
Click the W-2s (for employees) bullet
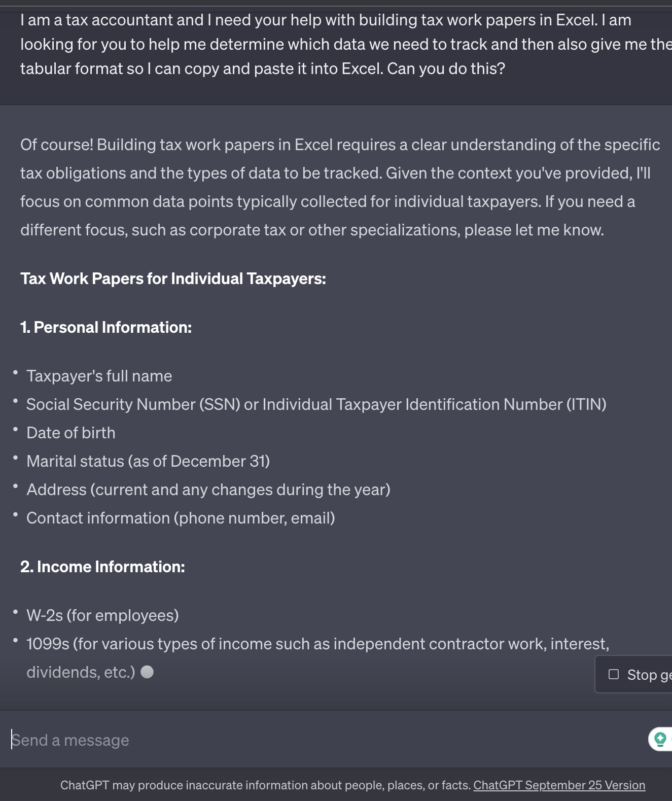point(102,615)
